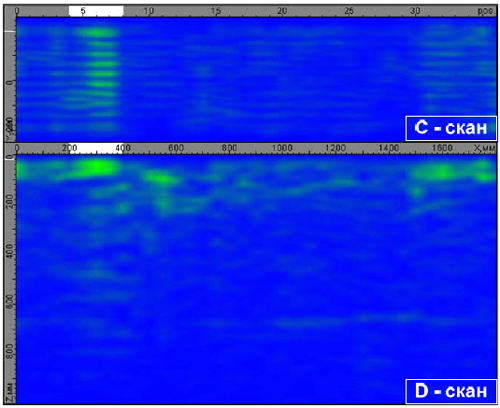
Task: Click the 1400 mark on the X ruler
Action: tap(389, 148)
